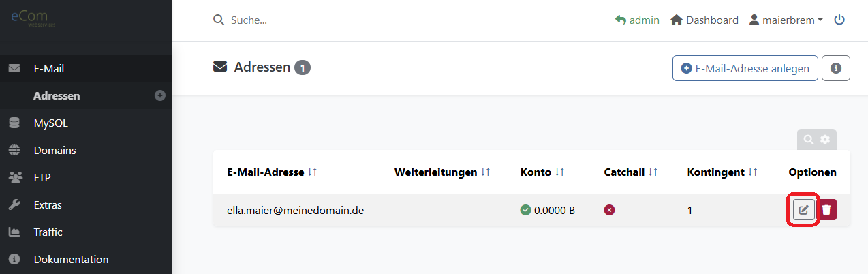Sort by E-Mail-Adresse column arrows
The image size is (868, 274).
312,172
